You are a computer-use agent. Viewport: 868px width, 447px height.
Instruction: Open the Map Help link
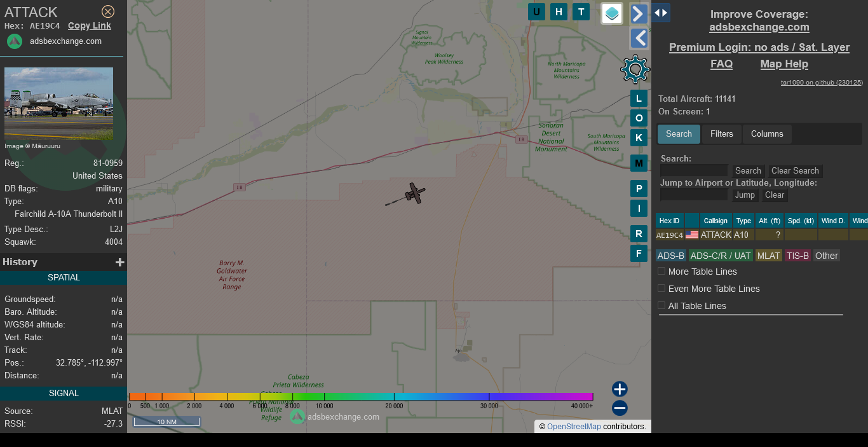[784, 64]
